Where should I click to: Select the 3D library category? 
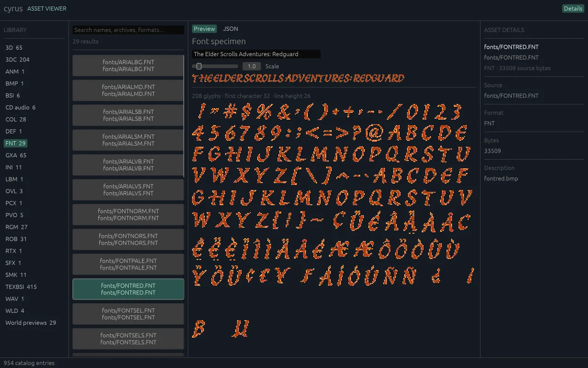click(14, 47)
